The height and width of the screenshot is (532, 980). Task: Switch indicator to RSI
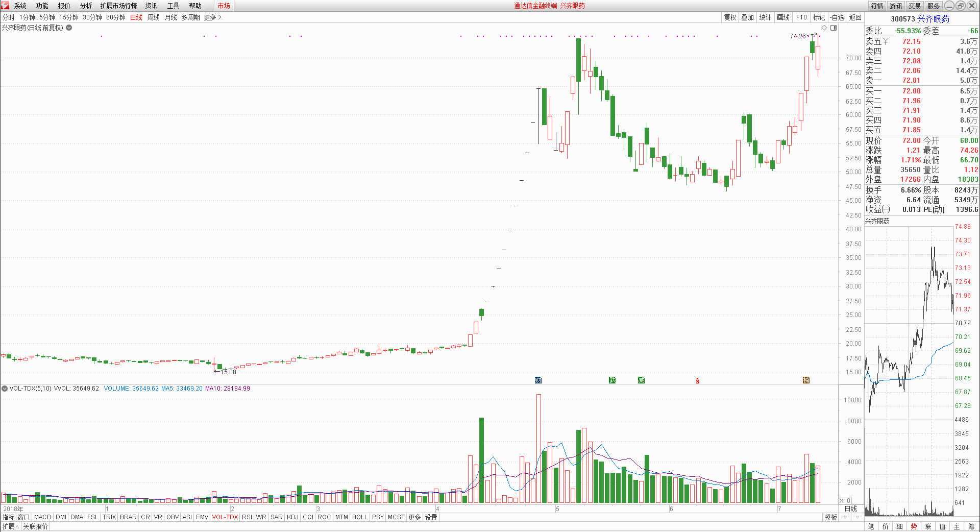click(x=247, y=517)
